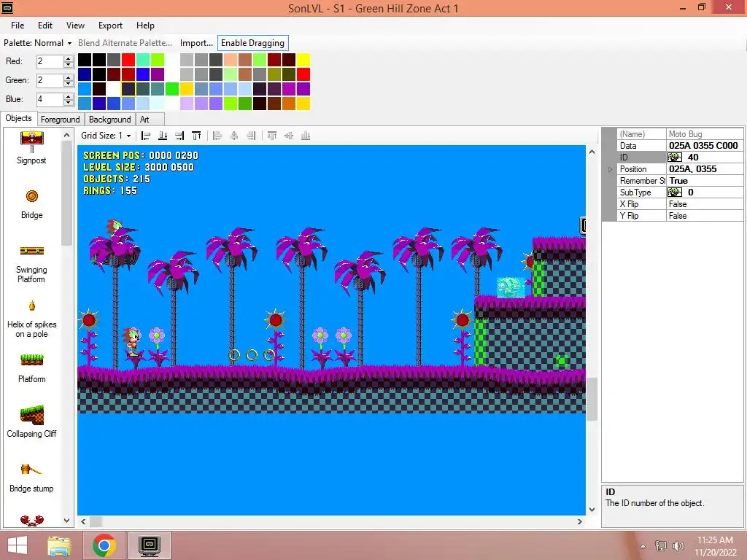The height and width of the screenshot is (560, 747).
Task: Open Google Chrome from the taskbar
Action: coord(104,545)
